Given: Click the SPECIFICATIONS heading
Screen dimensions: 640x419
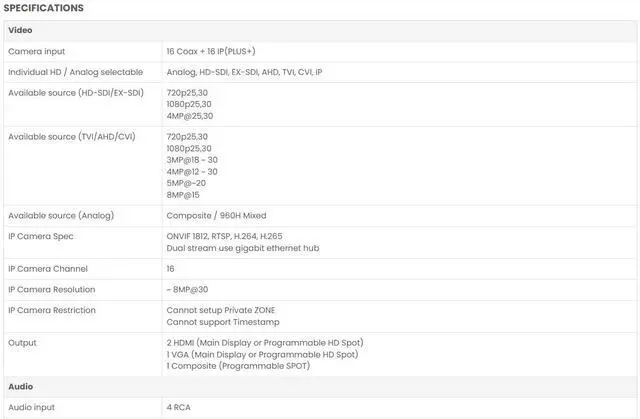Looking at the screenshot, I should [x=43, y=8].
